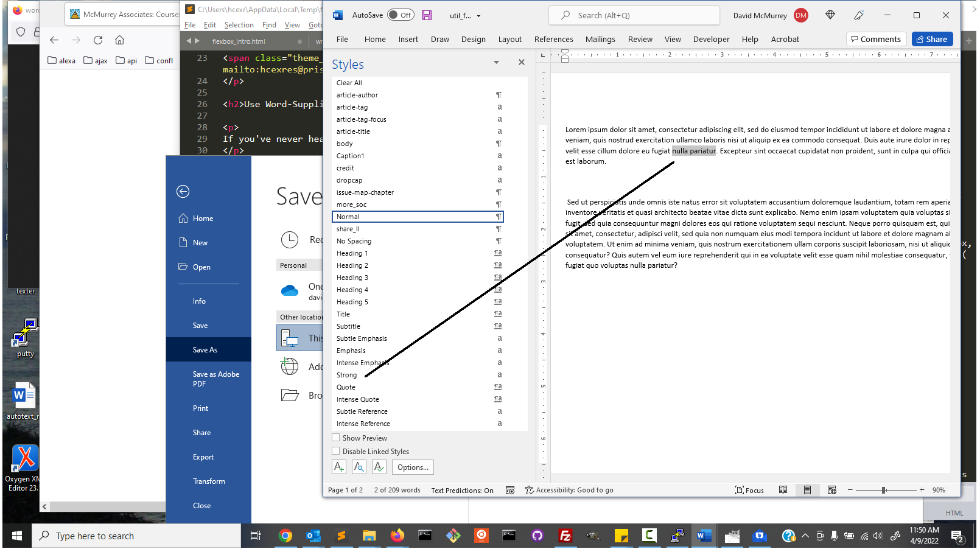Screen dimensions: 980x549
Task: Enable the Show Preview checkbox
Action: [335, 438]
